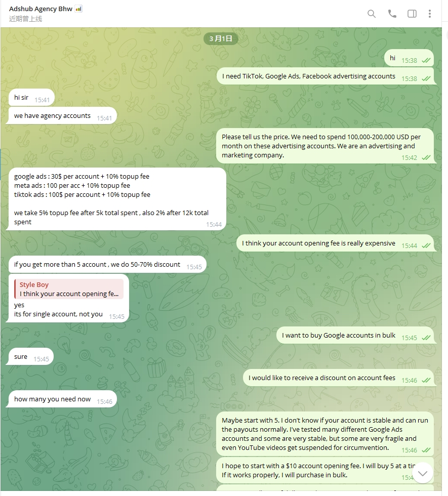
Task: Click the last-seen status text under chat name
Action: click(25, 19)
